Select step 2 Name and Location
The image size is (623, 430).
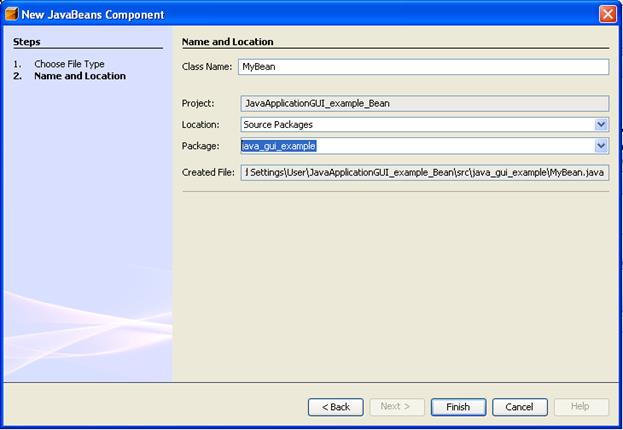79,76
